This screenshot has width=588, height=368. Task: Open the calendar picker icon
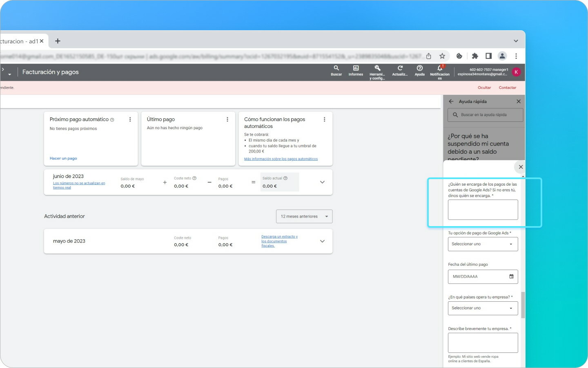(x=511, y=276)
